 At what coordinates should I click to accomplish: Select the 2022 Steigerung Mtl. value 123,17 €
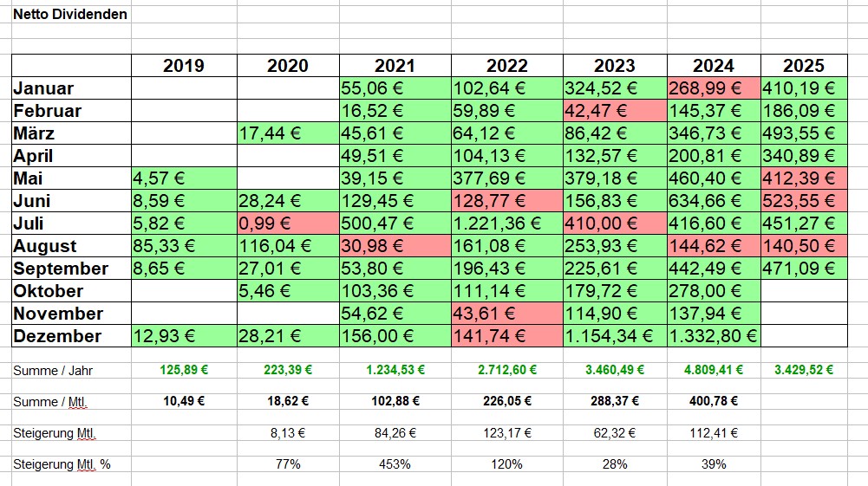pos(506,432)
